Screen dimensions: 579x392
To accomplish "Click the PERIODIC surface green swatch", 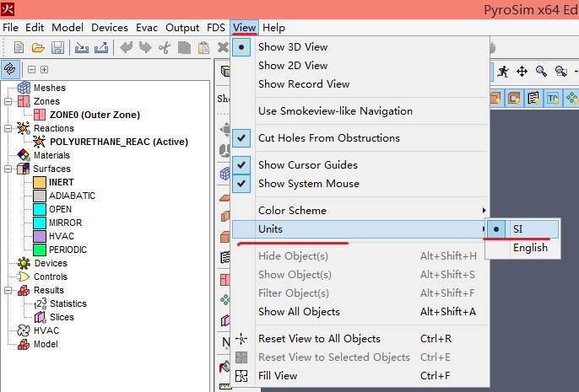I will (40, 250).
